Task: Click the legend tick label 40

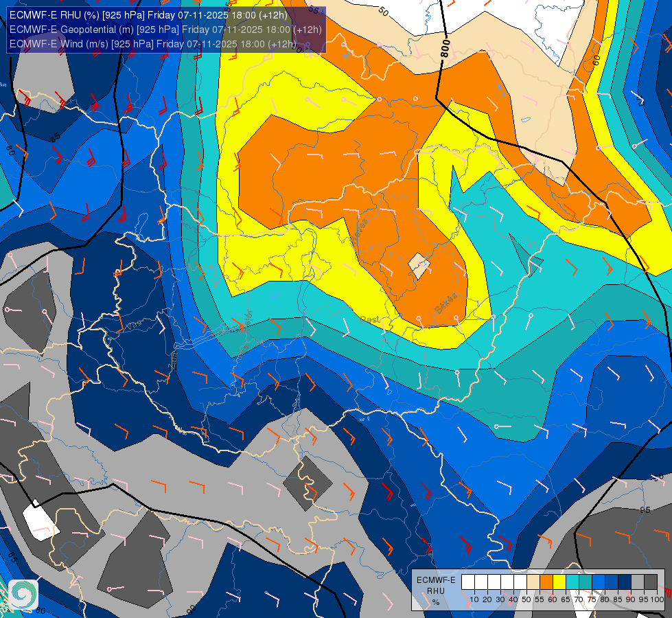Action: [513, 599]
